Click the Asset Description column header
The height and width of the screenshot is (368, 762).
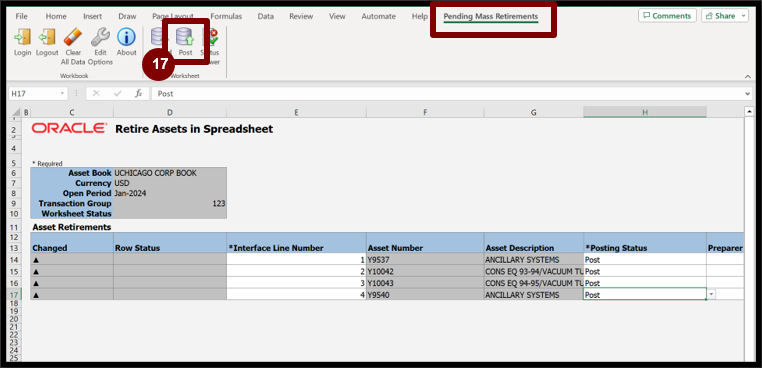(x=534, y=248)
